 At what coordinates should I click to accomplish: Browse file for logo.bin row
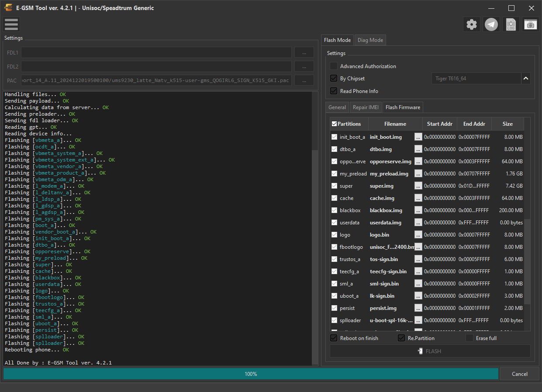(x=418, y=235)
